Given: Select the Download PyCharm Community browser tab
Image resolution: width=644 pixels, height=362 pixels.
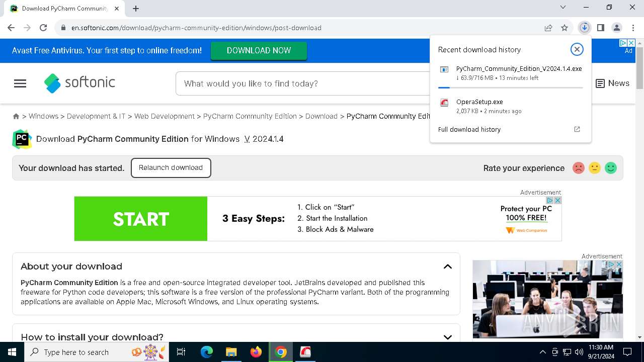Looking at the screenshot, I should [x=63, y=9].
